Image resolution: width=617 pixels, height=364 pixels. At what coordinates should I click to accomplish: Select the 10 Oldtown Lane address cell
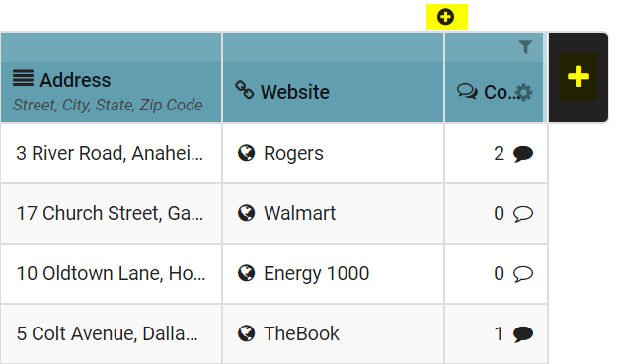coord(111,274)
